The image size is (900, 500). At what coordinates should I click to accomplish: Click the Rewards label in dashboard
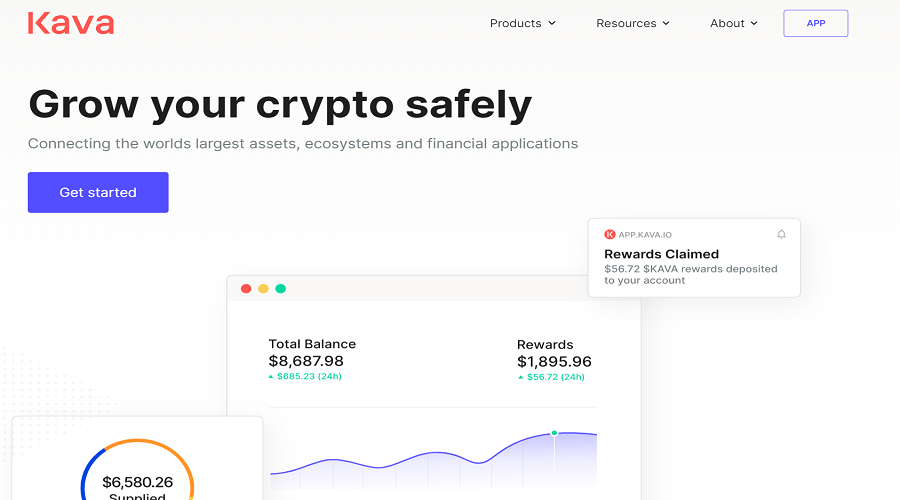(x=545, y=344)
